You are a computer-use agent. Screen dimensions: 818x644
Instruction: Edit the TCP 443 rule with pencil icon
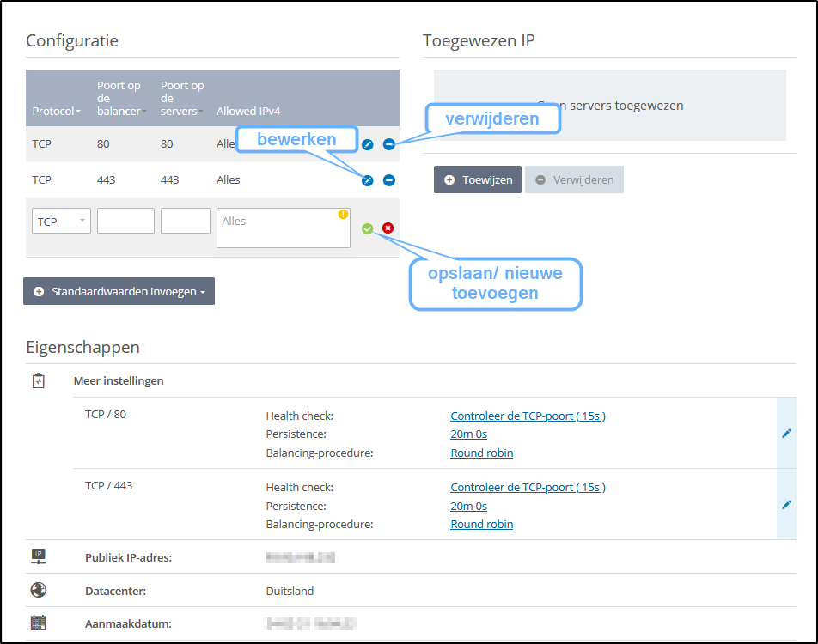pyautogui.click(x=368, y=180)
